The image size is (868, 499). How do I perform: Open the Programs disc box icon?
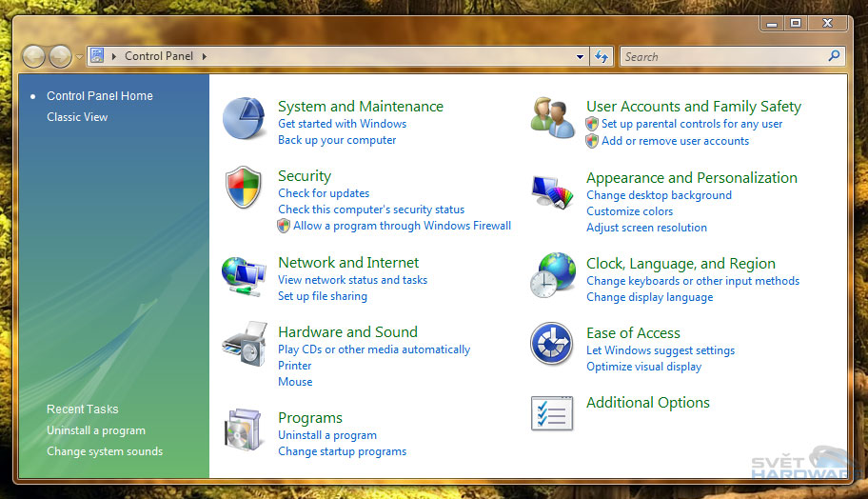click(244, 429)
